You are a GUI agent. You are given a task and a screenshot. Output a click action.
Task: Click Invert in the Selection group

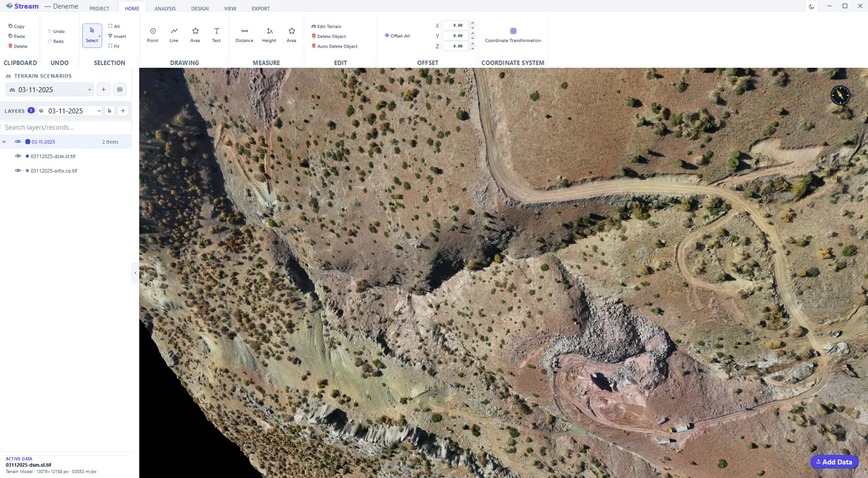117,36
